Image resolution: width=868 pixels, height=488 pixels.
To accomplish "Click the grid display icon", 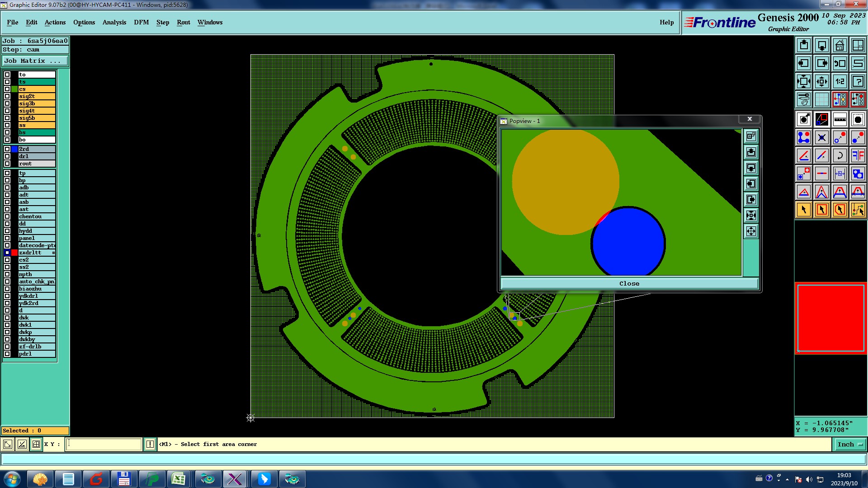I will click(x=821, y=99).
